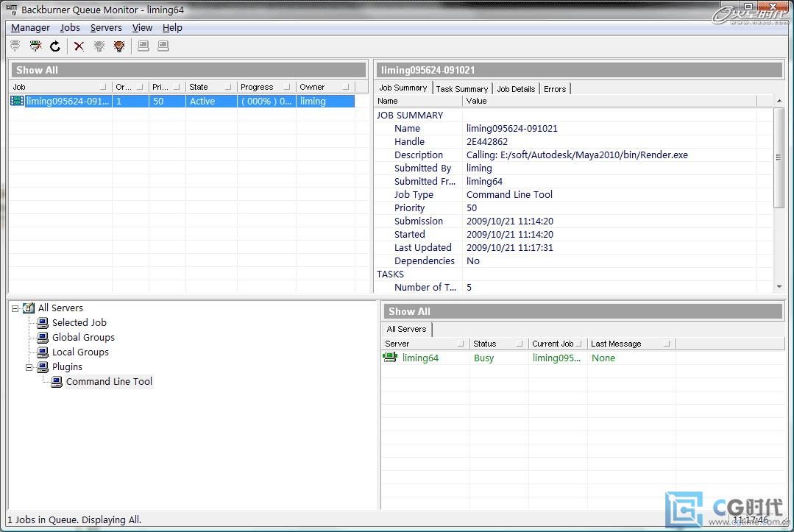Collapse the Plugins tree node
The height and width of the screenshot is (532, 794).
point(29,367)
